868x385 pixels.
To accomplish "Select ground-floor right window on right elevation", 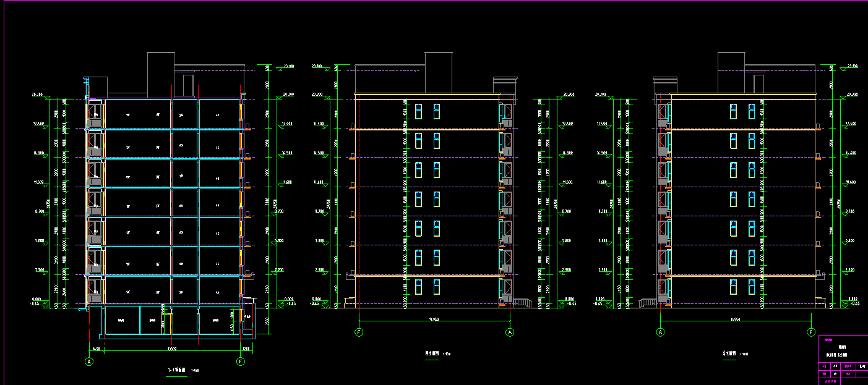I will [x=752, y=287].
